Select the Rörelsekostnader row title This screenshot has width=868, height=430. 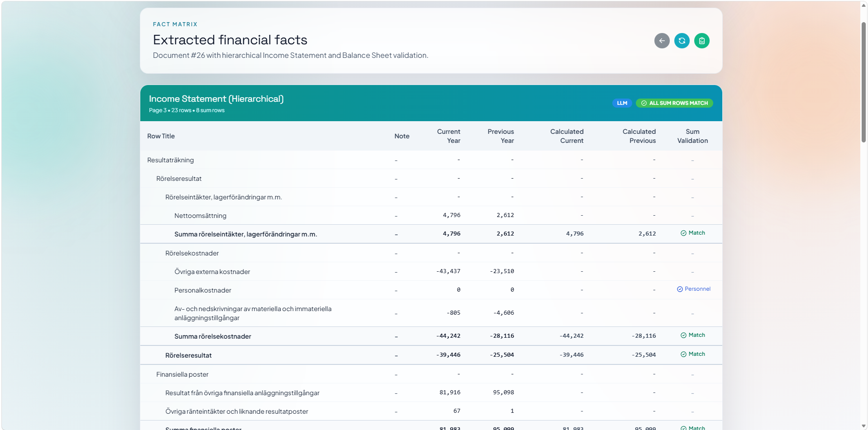[x=192, y=253]
